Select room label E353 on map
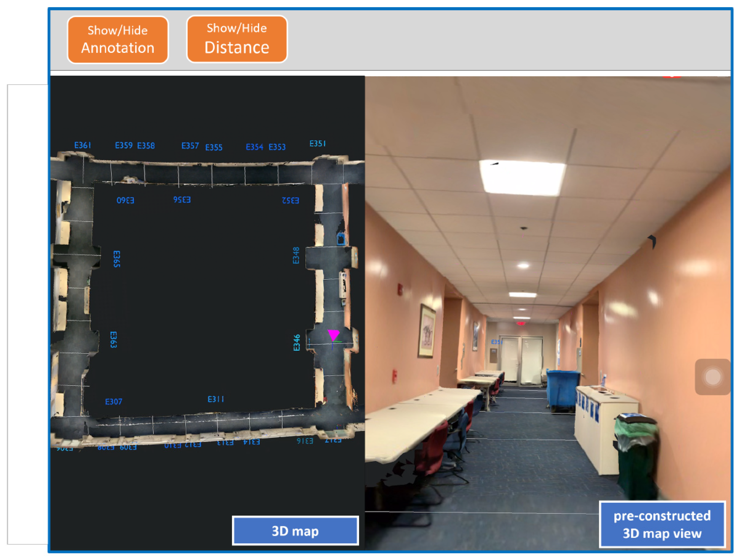738x560 pixels. (x=277, y=147)
